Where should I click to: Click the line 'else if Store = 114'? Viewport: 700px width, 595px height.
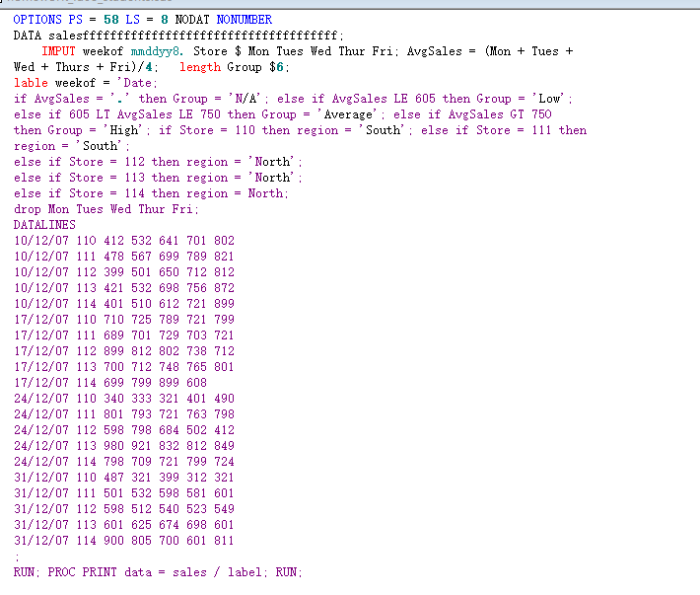point(152,193)
